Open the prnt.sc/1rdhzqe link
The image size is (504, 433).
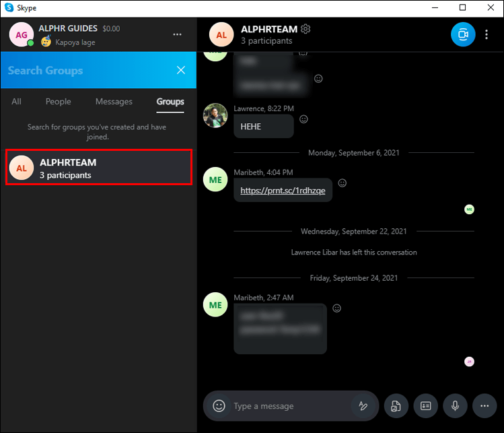pos(283,191)
